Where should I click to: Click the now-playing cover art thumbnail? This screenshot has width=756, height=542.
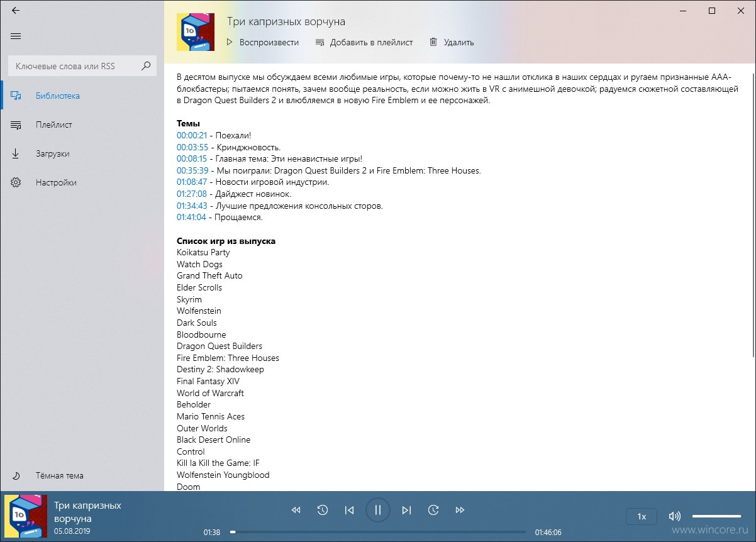pyautogui.click(x=26, y=516)
